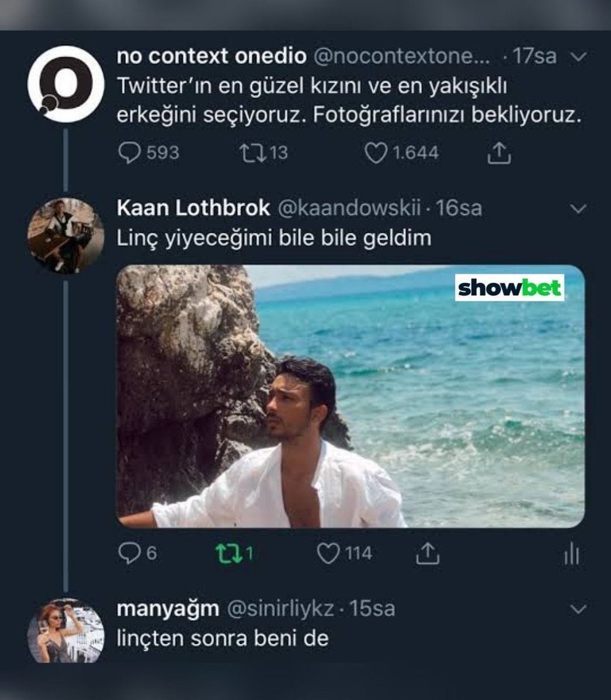
Task: Open the chevron menu on manyağm's reply
Action: click(x=577, y=610)
